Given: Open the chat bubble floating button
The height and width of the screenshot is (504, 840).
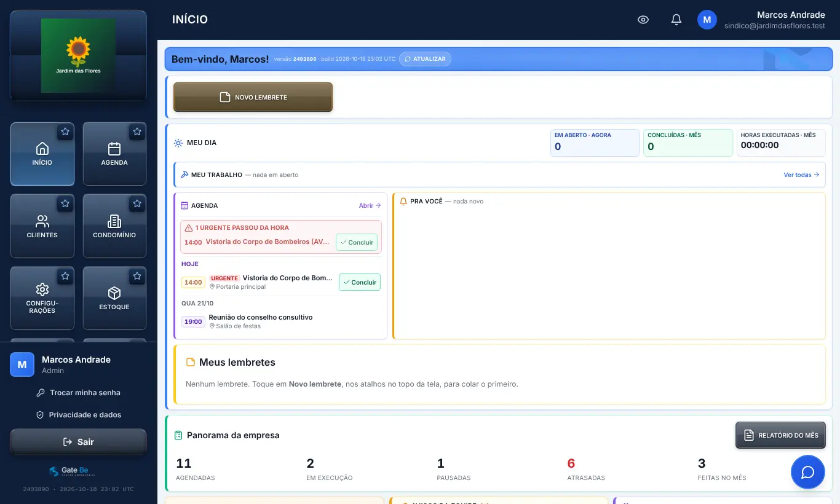Looking at the screenshot, I should tap(807, 472).
